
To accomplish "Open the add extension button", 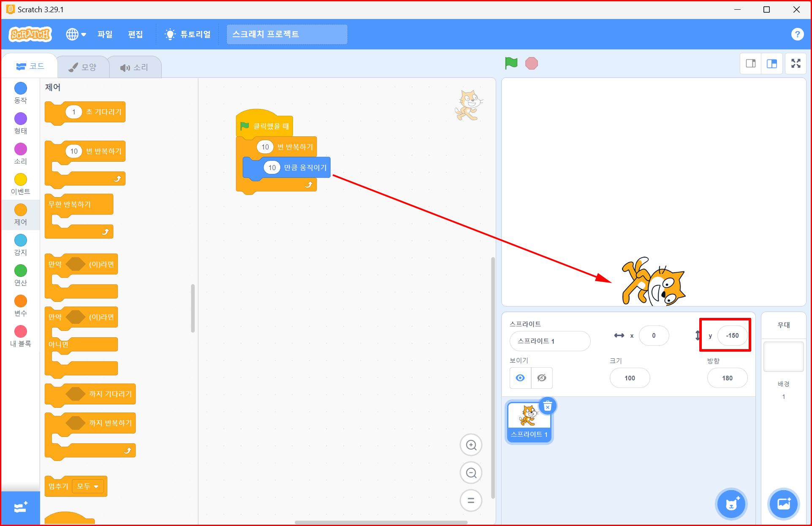I will pos(20,507).
